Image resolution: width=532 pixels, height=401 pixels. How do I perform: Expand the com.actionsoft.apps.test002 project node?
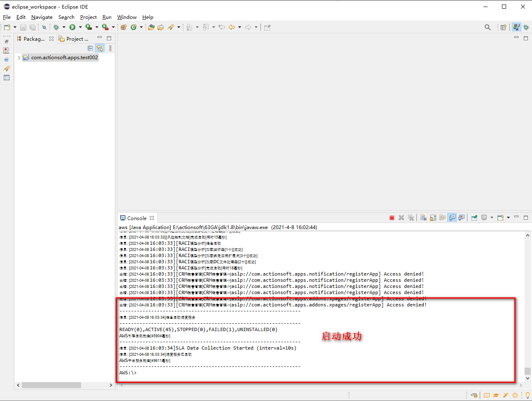click(x=19, y=58)
